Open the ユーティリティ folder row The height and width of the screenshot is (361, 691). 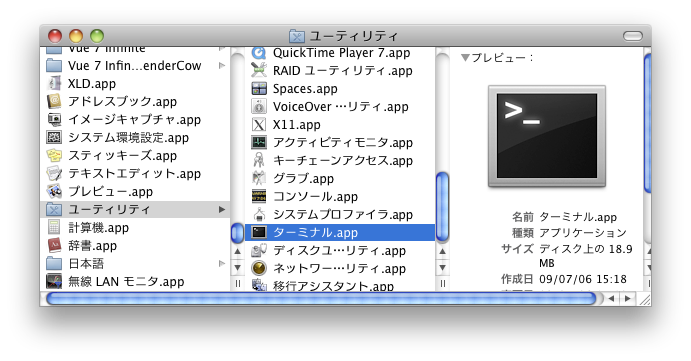click(135, 209)
